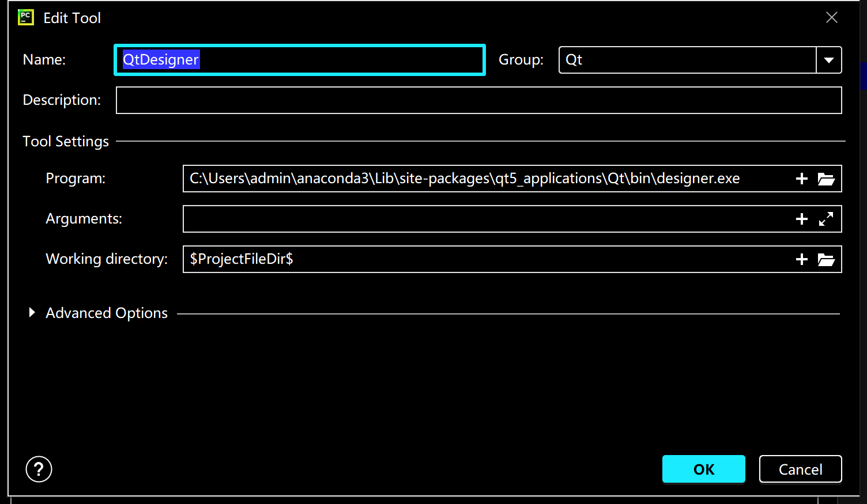Viewport: 867px width, 504px height.
Task: Browse for the Program executable using folder icon
Action: point(826,178)
